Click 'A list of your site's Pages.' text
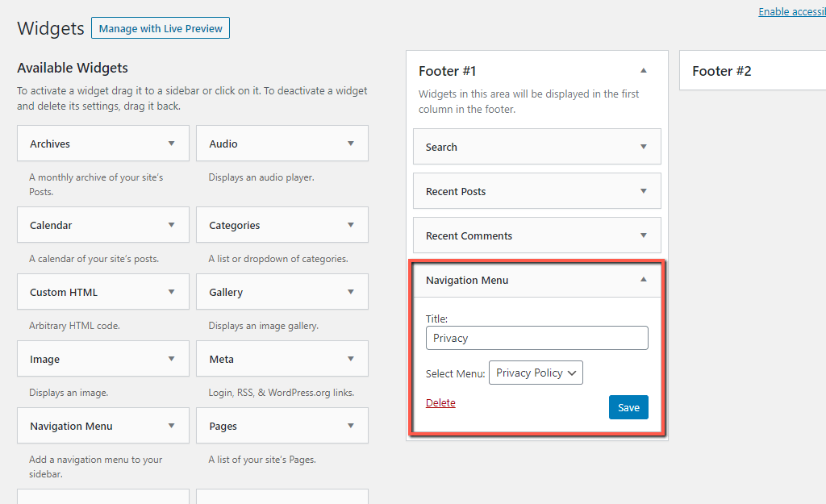The height and width of the screenshot is (504, 826). click(x=262, y=459)
